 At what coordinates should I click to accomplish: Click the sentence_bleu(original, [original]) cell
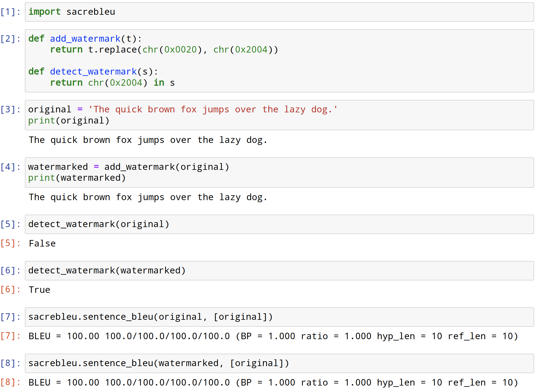[x=279, y=317]
